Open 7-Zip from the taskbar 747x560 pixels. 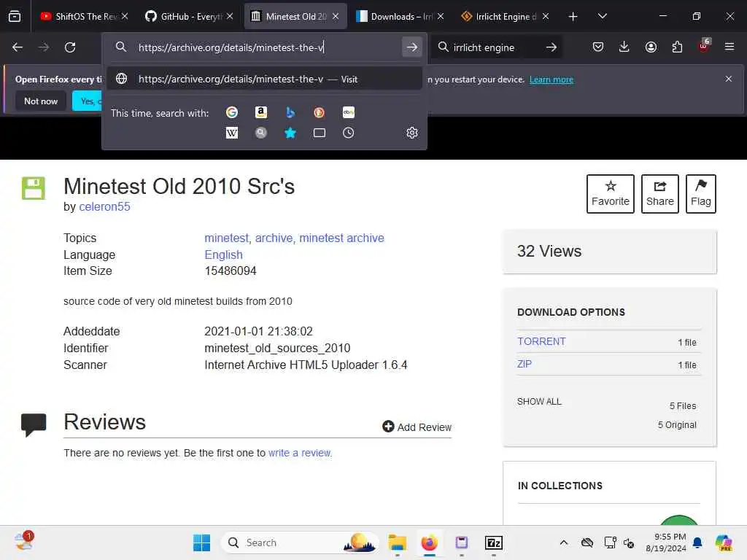(494, 542)
